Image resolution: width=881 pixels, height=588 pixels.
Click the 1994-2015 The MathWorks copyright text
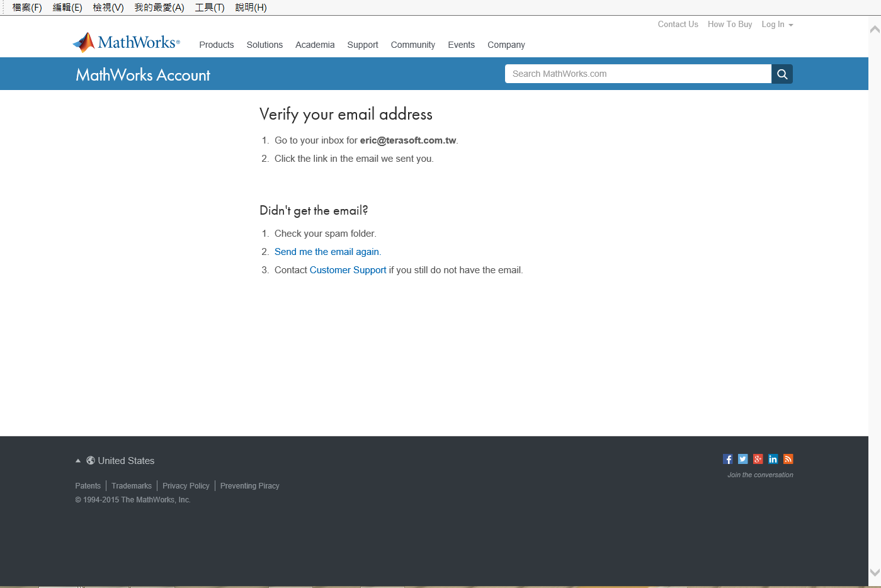(x=133, y=500)
